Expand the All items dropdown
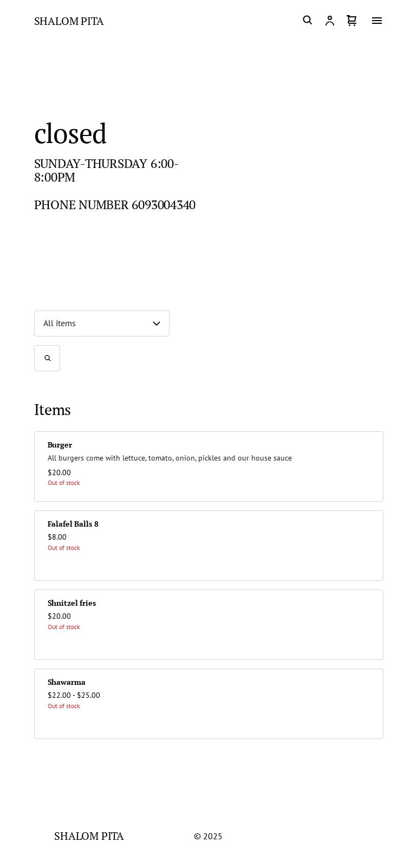 (x=102, y=323)
